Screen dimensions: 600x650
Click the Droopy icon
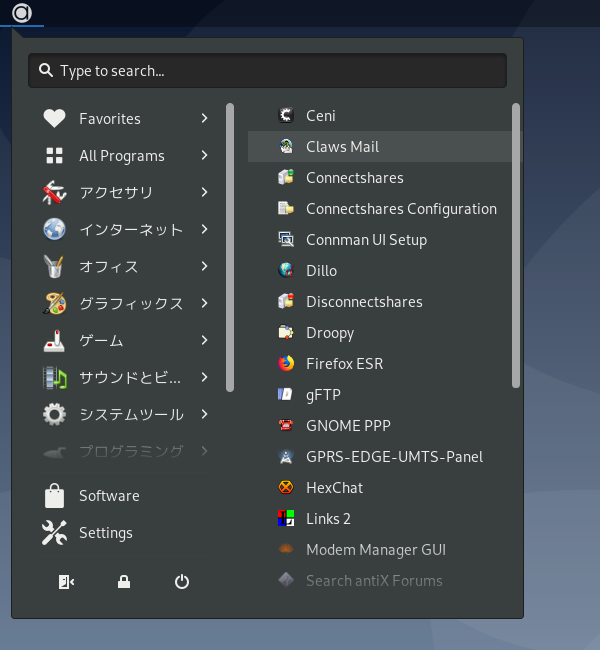[286, 332]
